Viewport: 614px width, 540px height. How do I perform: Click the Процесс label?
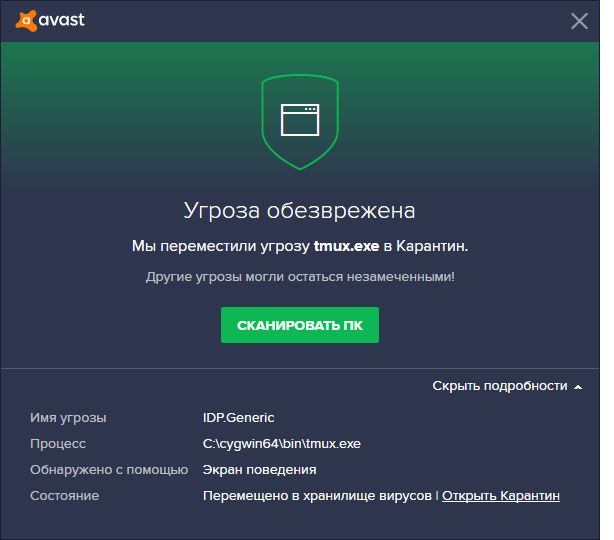coord(58,444)
